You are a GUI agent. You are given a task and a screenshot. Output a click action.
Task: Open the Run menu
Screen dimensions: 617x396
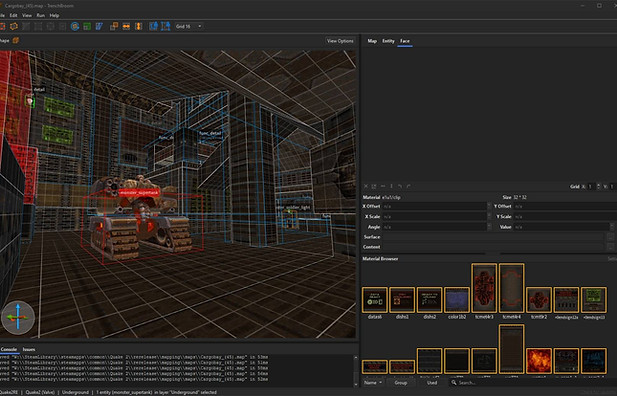click(41, 15)
